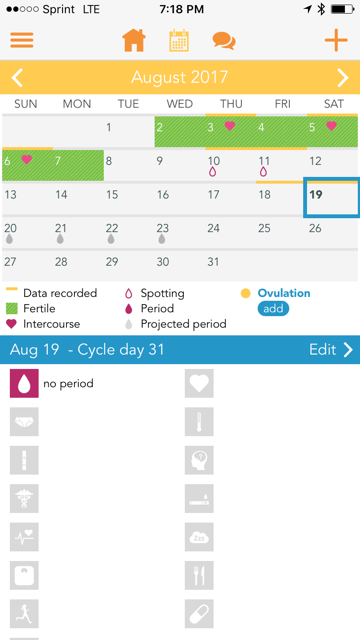Tap the fork and knife diet icon
Image resolution: width=360 pixels, height=640 pixels.
click(x=199, y=575)
